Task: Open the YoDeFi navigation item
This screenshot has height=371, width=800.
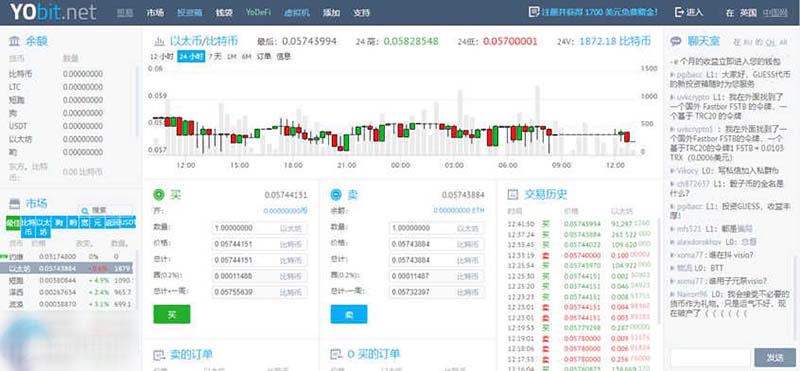Action: (x=258, y=12)
